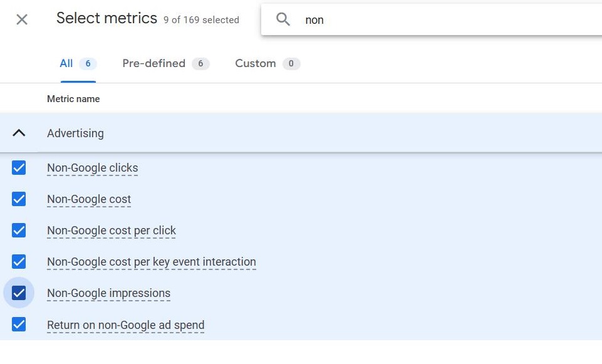Toggle the Non-Google cost per click checkbox
The height and width of the screenshot is (364, 602).
click(x=19, y=231)
